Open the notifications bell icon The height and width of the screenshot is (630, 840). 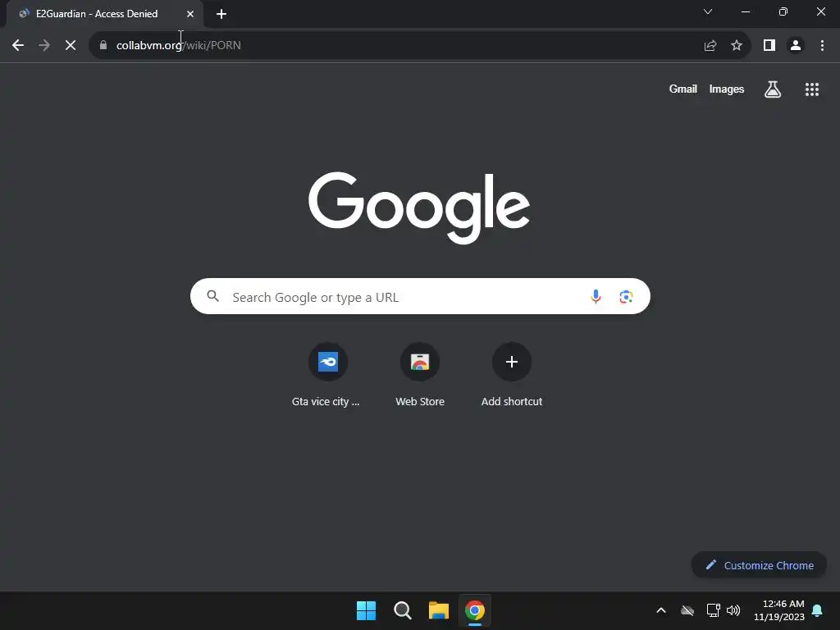[818, 610]
